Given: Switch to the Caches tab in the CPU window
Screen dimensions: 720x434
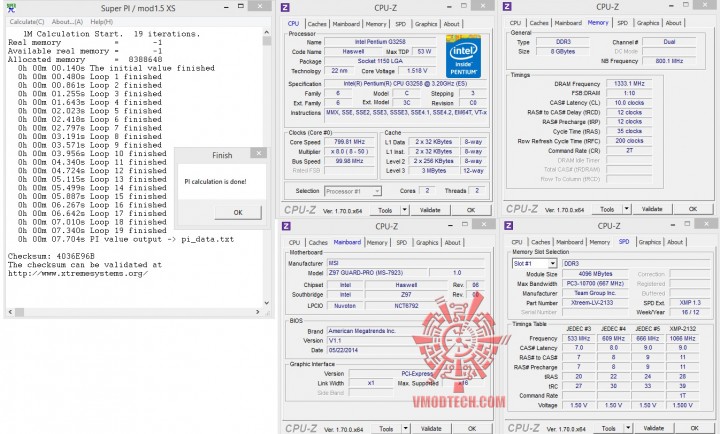Looking at the screenshot, I should click(x=317, y=24).
